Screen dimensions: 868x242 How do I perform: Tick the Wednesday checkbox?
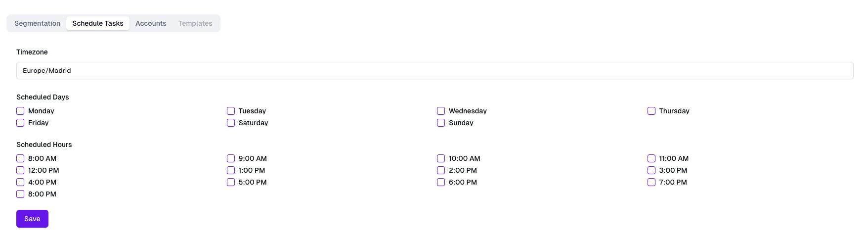441,111
